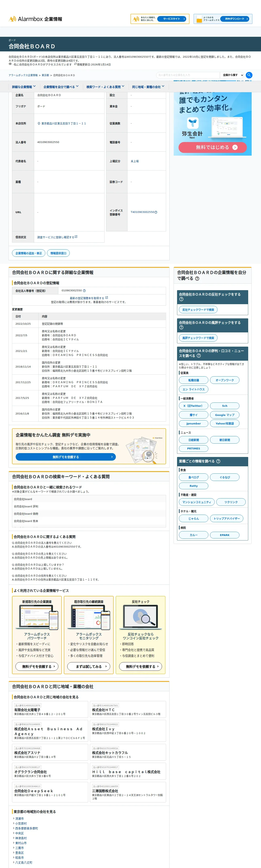Expand 企業情報を自分で調べる menu
Screen dimensions: 261x868
pyautogui.click(x=61, y=87)
